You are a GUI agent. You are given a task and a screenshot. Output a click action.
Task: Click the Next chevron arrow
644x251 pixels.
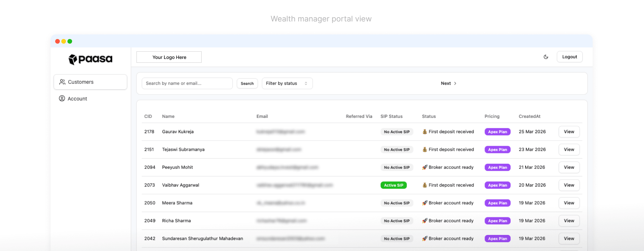pyautogui.click(x=455, y=83)
